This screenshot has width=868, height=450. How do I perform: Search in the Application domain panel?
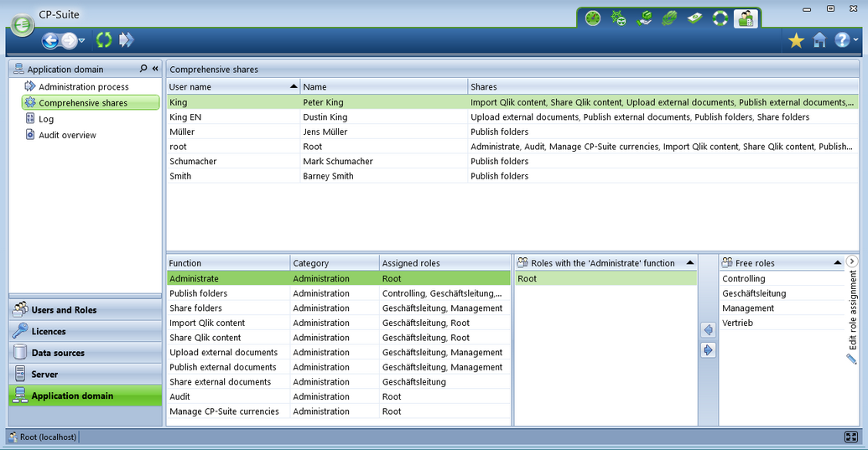click(x=143, y=69)
